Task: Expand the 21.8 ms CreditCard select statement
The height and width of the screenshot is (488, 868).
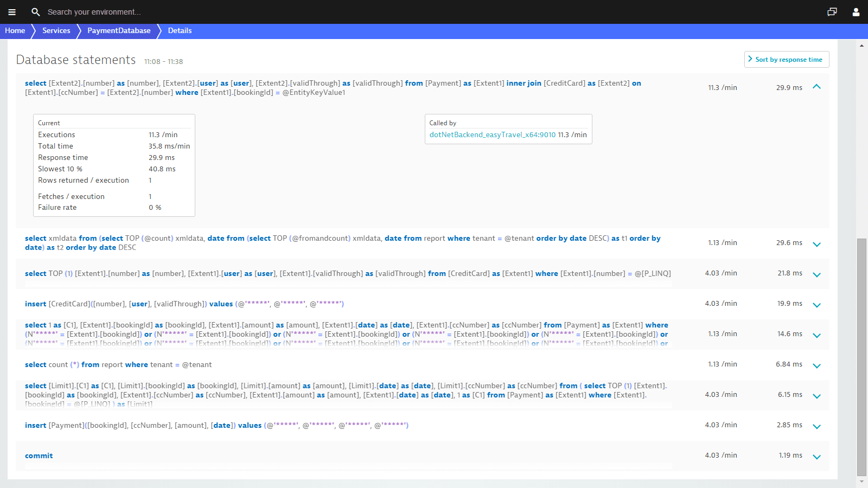Action: coord(817,274)
